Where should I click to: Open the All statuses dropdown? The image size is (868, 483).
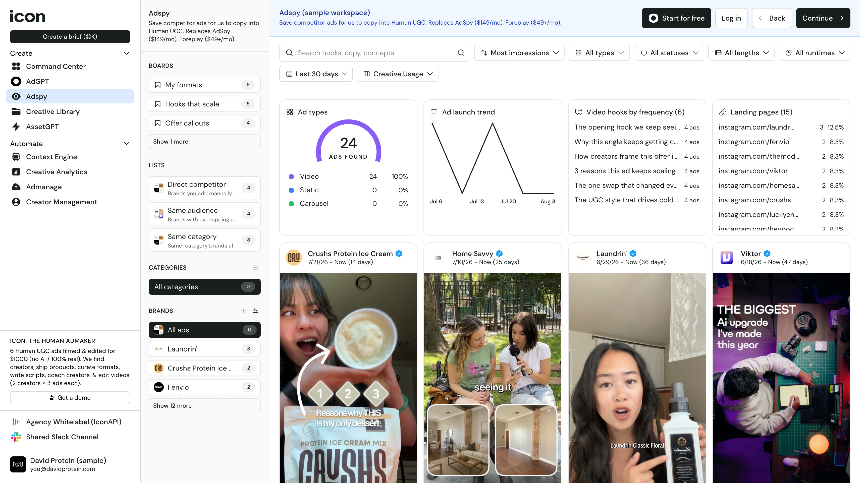coord(669,53)
